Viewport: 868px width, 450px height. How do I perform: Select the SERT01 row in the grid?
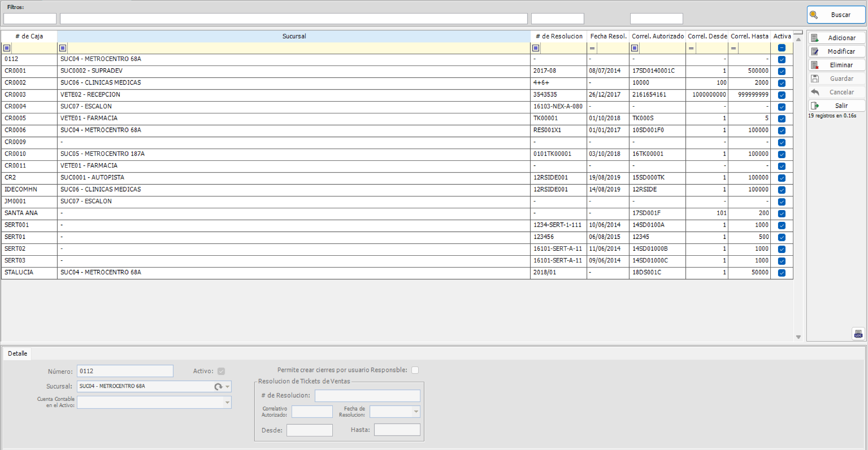[x=181, y=237]
